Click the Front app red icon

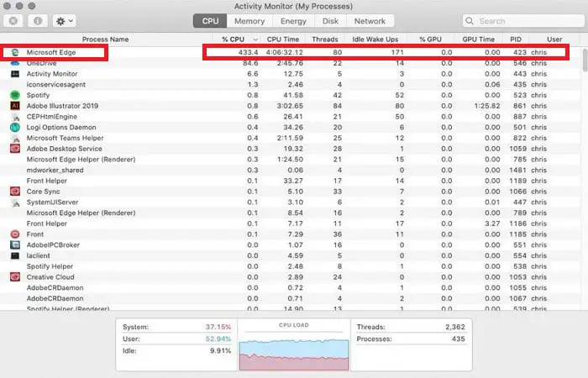14,234
